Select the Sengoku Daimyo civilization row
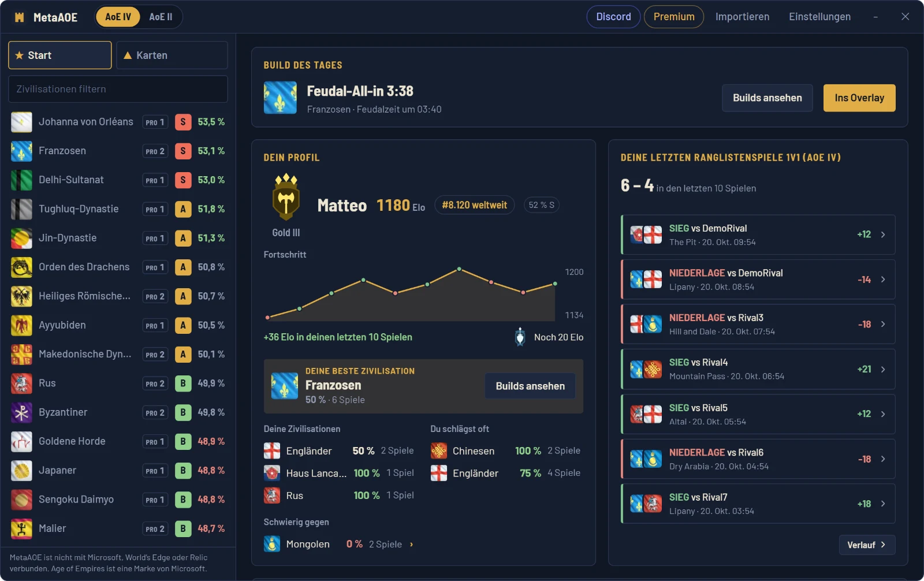 [118, 500]
